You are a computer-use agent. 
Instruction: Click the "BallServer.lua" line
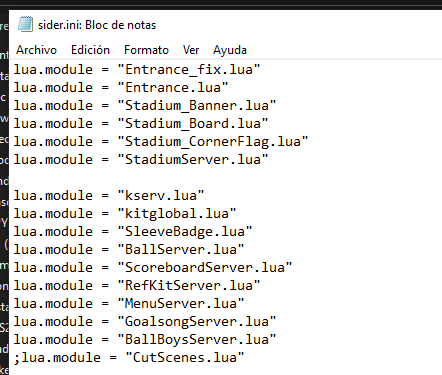point(129,250)
